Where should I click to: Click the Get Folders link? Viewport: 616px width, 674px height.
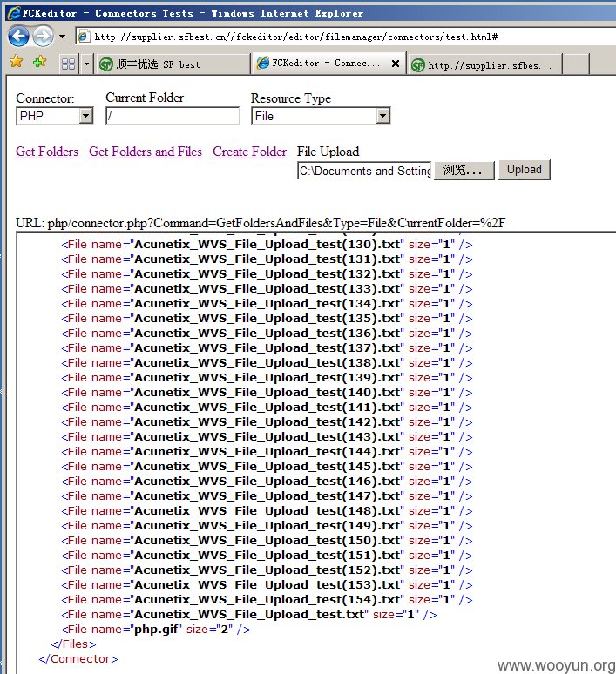[x=47, y=152]
